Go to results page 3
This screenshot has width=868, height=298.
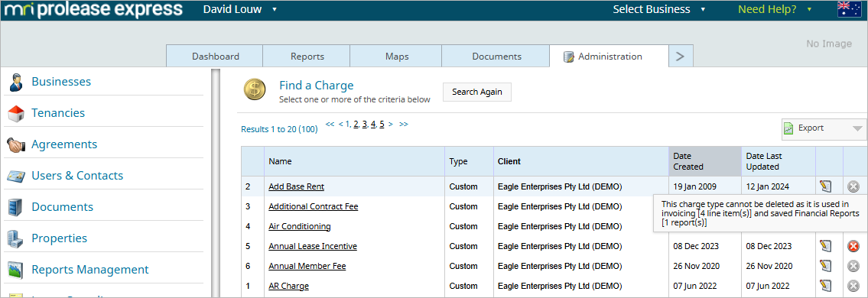[365, 125]
